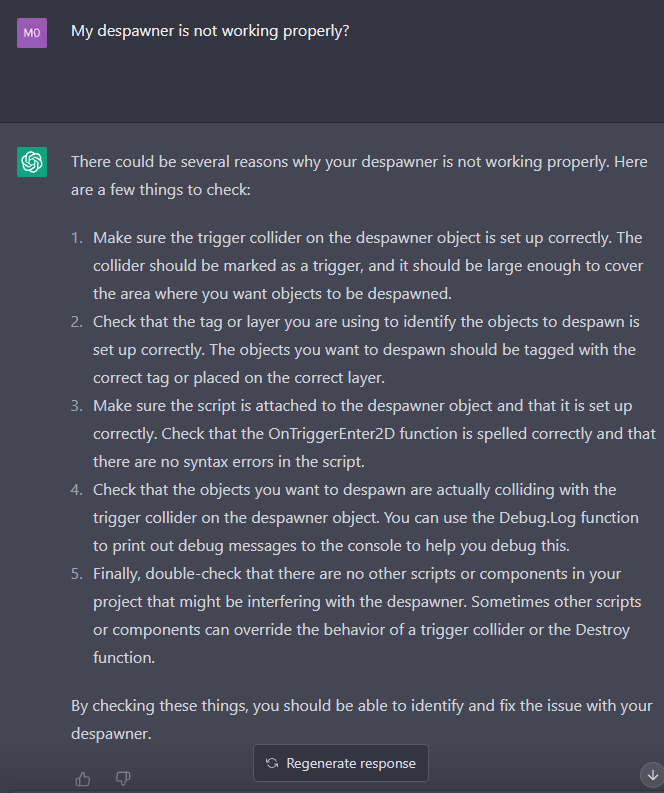Click the intro sentence starting 'There could be'

(x=359, y=175)
